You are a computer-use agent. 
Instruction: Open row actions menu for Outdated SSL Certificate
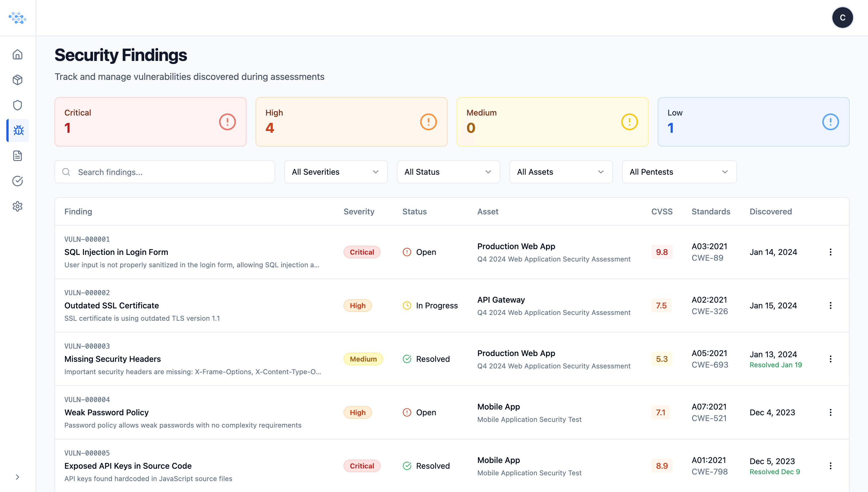[830, 305]
